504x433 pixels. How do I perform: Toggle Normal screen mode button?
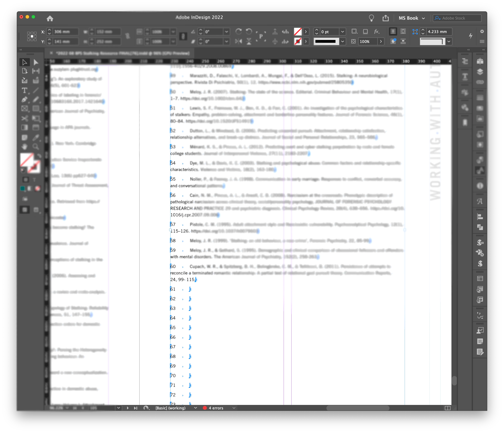[25, 210]
